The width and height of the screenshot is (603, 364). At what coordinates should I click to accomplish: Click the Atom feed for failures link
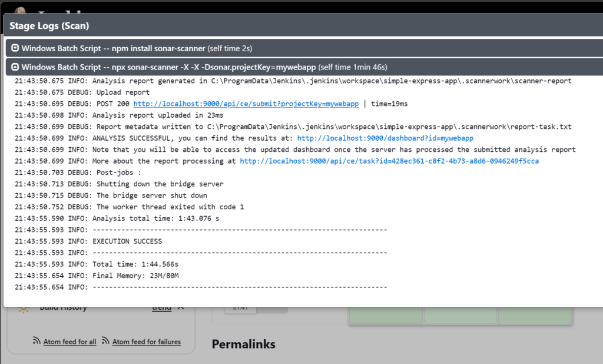pyautogui.click(x=146, y=342)
